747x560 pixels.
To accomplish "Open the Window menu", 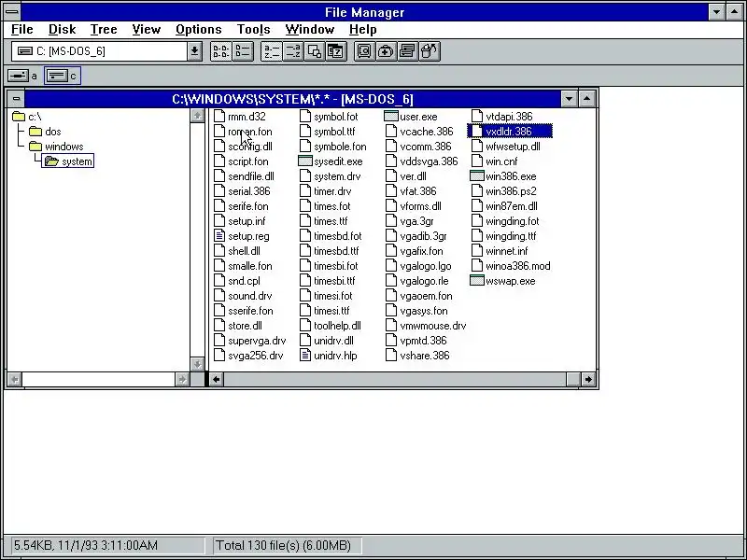I will tap(310, 30).
